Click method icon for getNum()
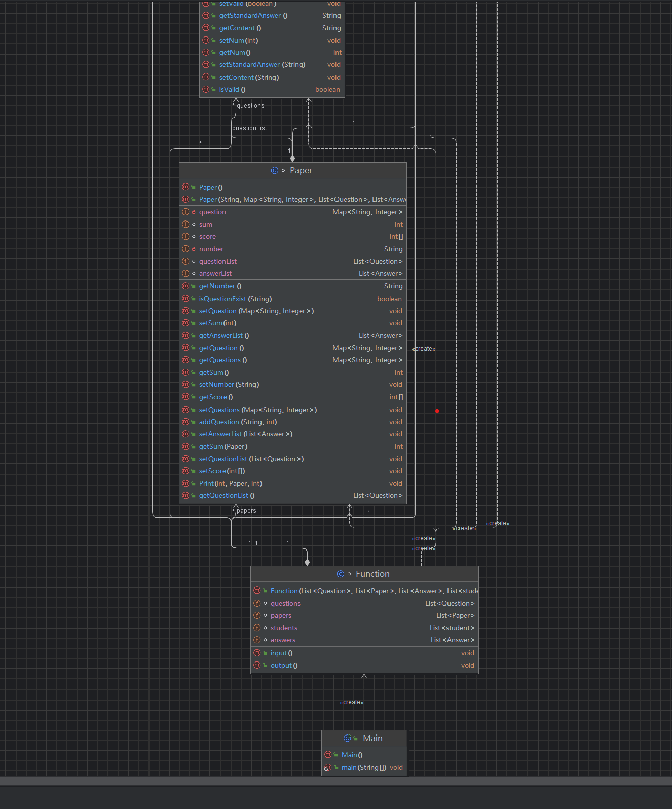The height and width of the screenshot is (809, 672). 206,52
